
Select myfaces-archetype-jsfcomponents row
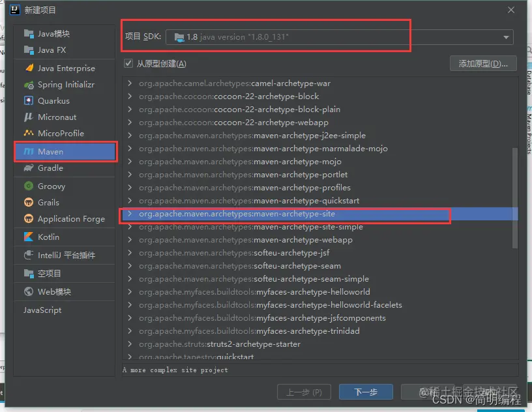pos(320,318)
